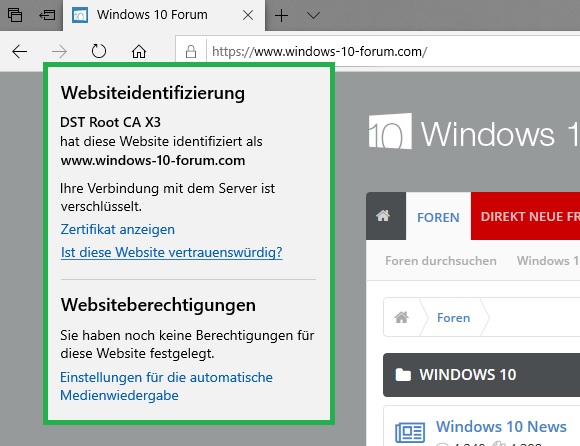Click the forum home icon in navigation bar
The image size is (580, 446).
coord(383,216)
